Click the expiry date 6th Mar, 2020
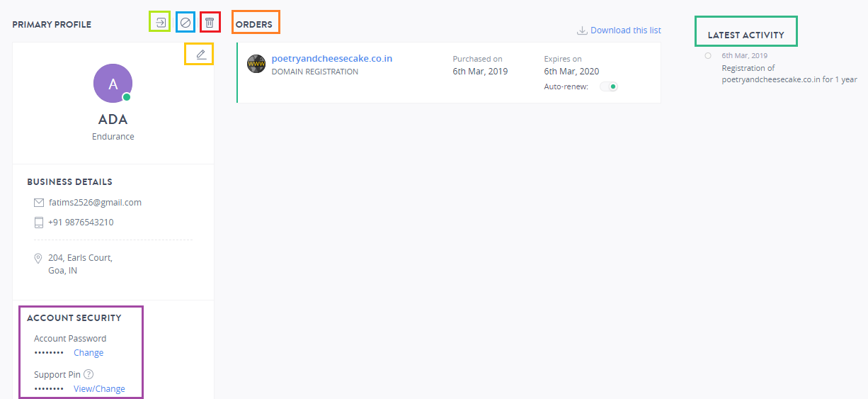Screen dimensions: 868x399 pyautogui.click(x=571, y=72)
